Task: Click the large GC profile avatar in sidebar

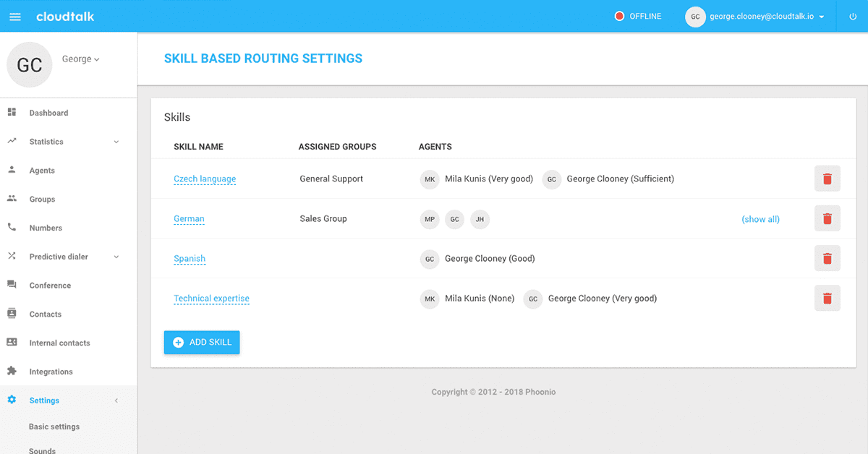Action: pos(30,65)
